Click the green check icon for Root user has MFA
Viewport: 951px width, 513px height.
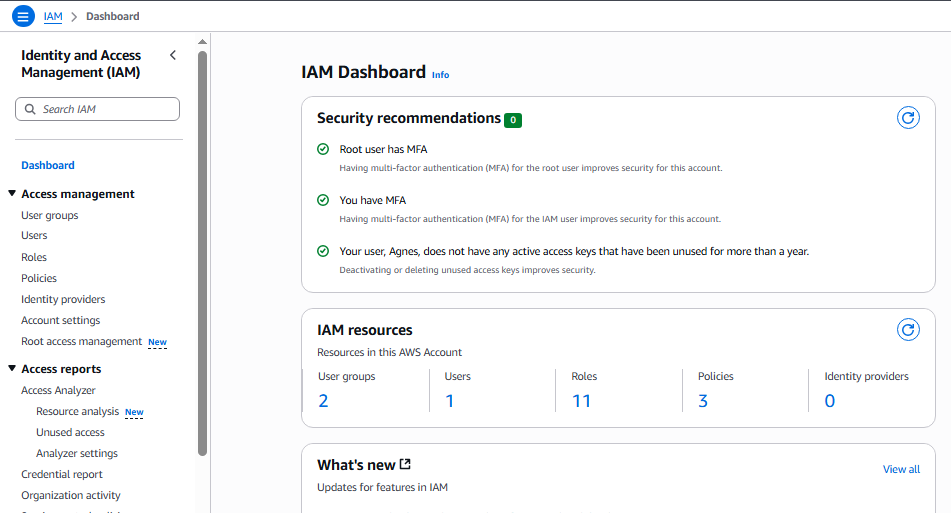tap(323, 149)
